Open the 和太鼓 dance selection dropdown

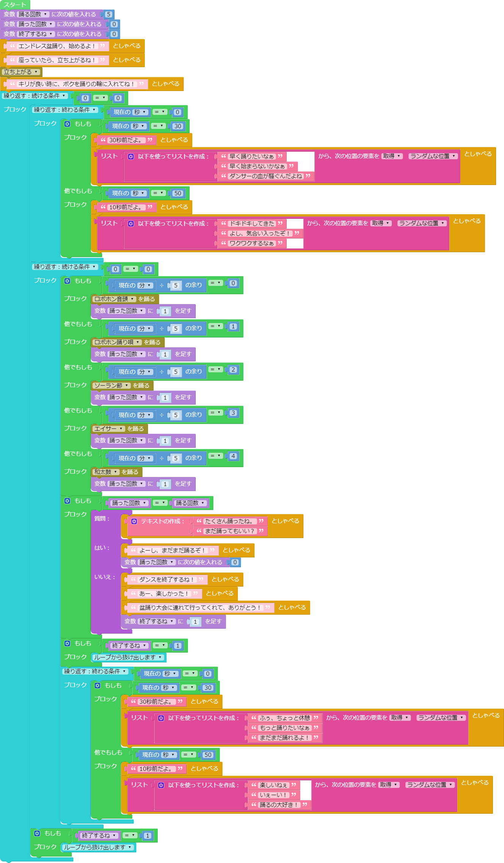[106, 472]
